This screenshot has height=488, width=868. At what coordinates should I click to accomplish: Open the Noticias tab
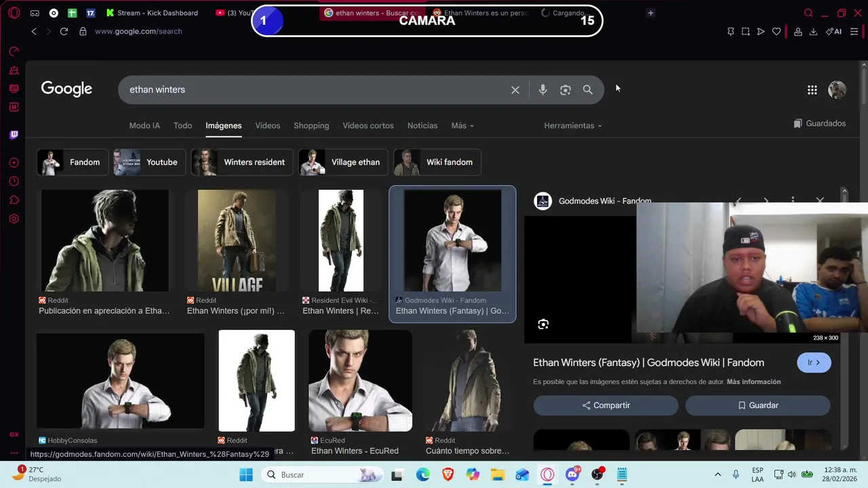coord(422,125)
